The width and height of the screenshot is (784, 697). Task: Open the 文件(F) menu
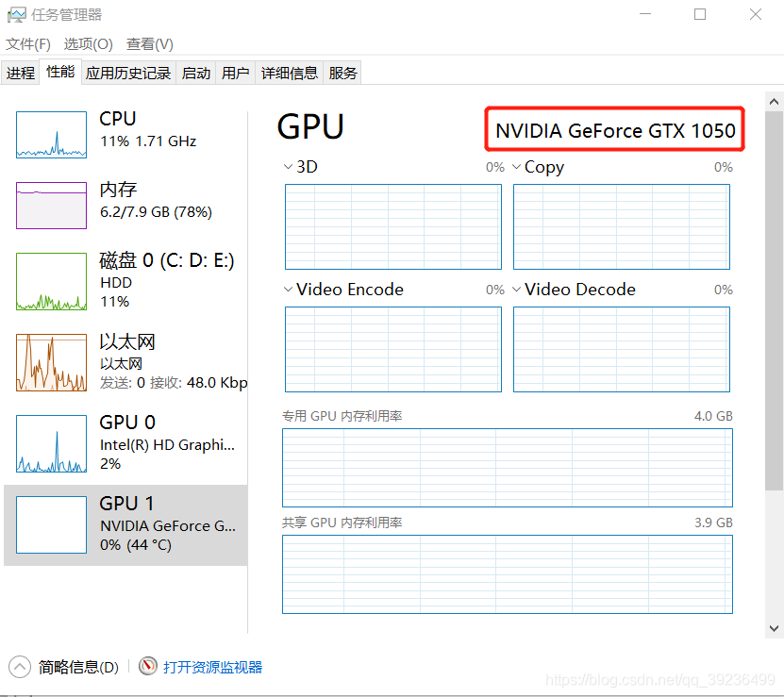click(x=28, y=44)
